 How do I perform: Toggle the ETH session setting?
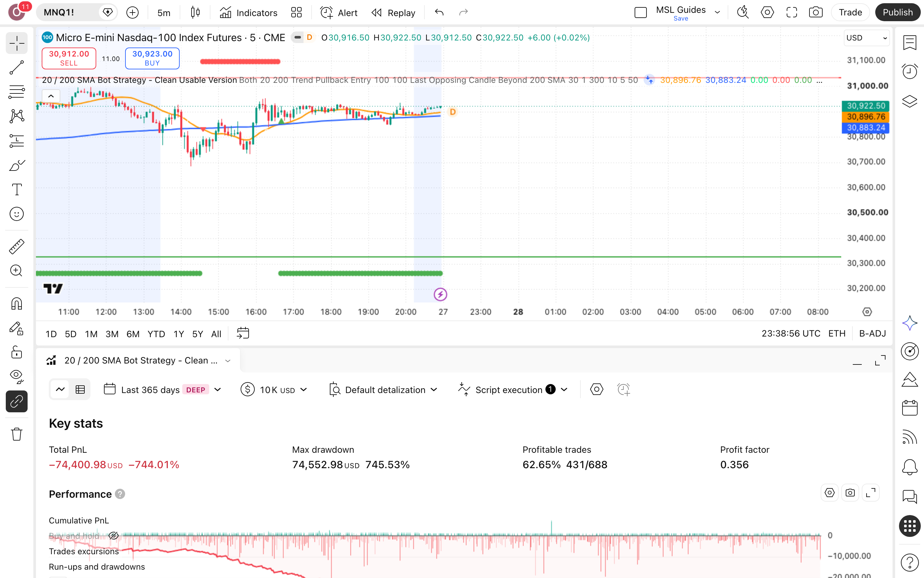click(x=836, y=334)
